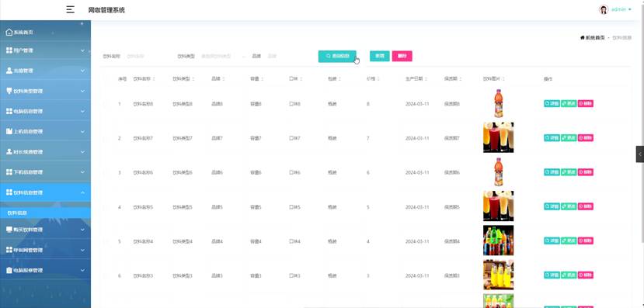This screenshot has width=644, height=308.
Task: Sort by the 容量 column arrows
Action: pos(262,78)
